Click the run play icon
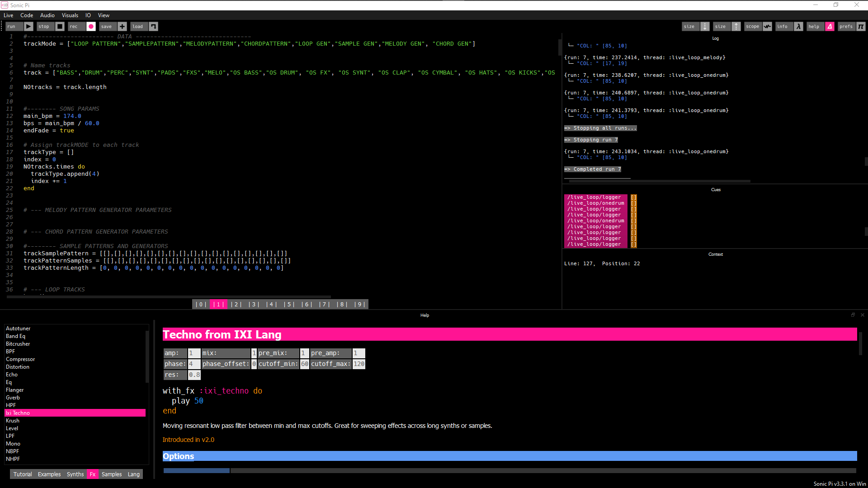Viewport: 868px width, 488px height. pos(28,27)
